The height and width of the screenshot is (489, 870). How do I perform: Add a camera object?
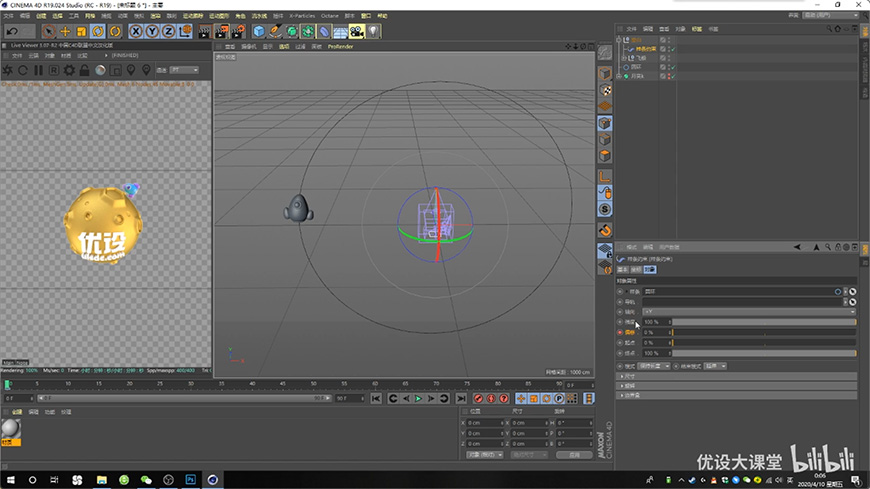(x=357, y=32)
